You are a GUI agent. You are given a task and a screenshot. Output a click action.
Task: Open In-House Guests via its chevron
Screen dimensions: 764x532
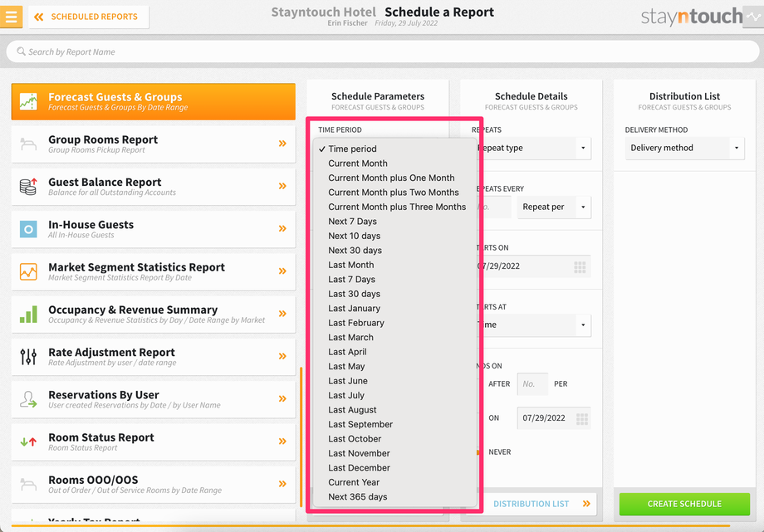point(282,228)
